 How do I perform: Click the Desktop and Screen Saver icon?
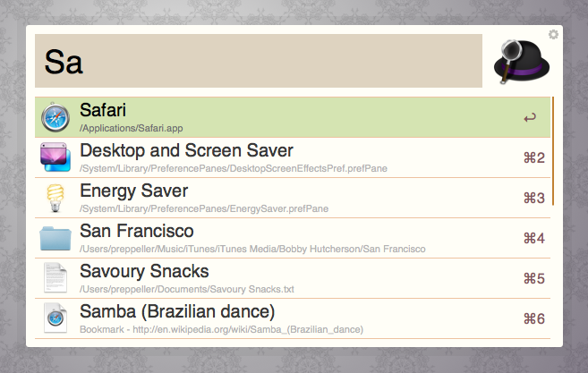pyautogui.click(x=55, y=157)
